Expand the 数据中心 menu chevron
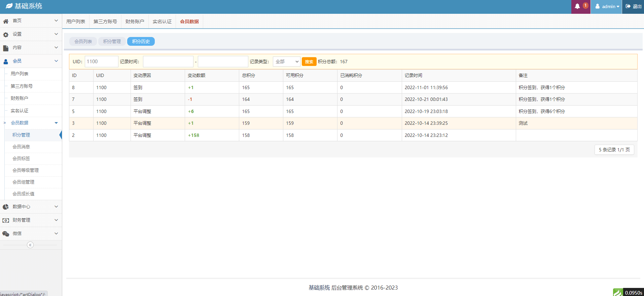644x296 pixels. pyautogui.click(x=56, y=207)
